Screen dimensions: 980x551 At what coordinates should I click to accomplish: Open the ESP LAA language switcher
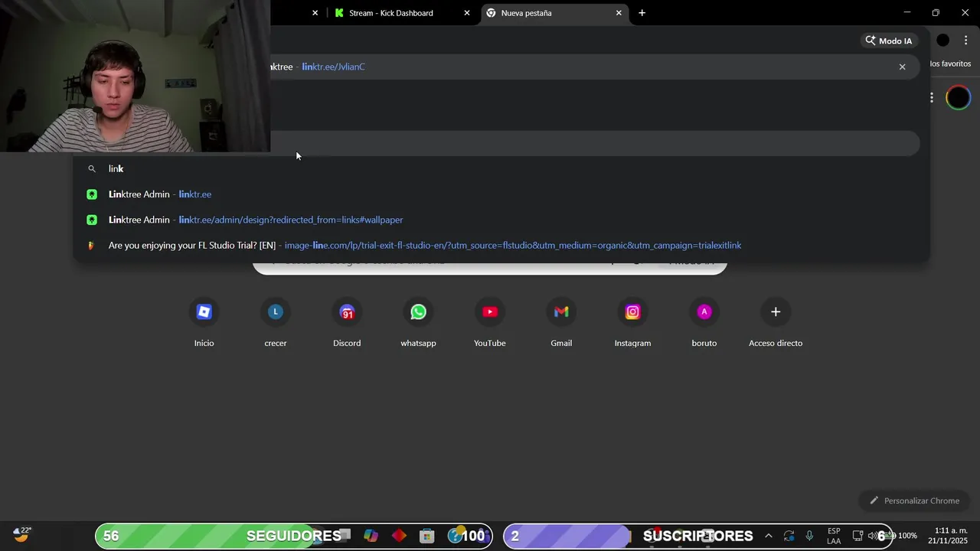pyautogui.click(x=834, y=536)
